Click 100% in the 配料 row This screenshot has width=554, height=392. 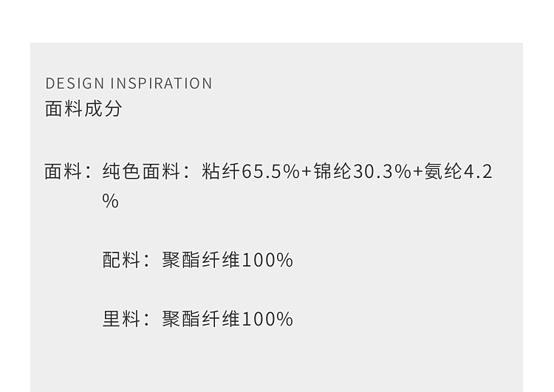[x=267, y=260]
